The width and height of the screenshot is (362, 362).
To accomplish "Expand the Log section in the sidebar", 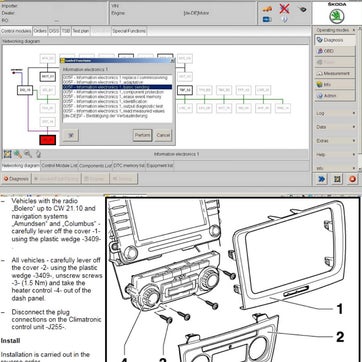I will tap(336, 113).
